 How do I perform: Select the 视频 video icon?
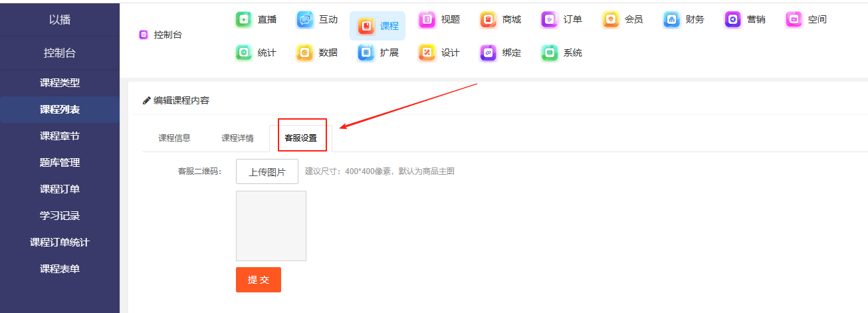pyautogui.click(x=427, y=20)
